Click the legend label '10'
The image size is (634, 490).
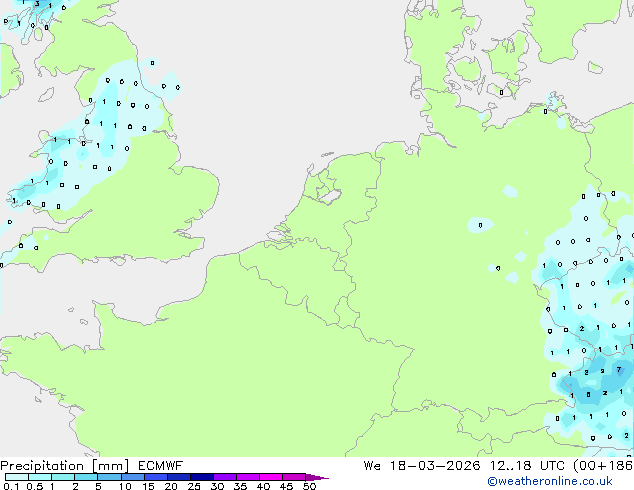[125, 486]
